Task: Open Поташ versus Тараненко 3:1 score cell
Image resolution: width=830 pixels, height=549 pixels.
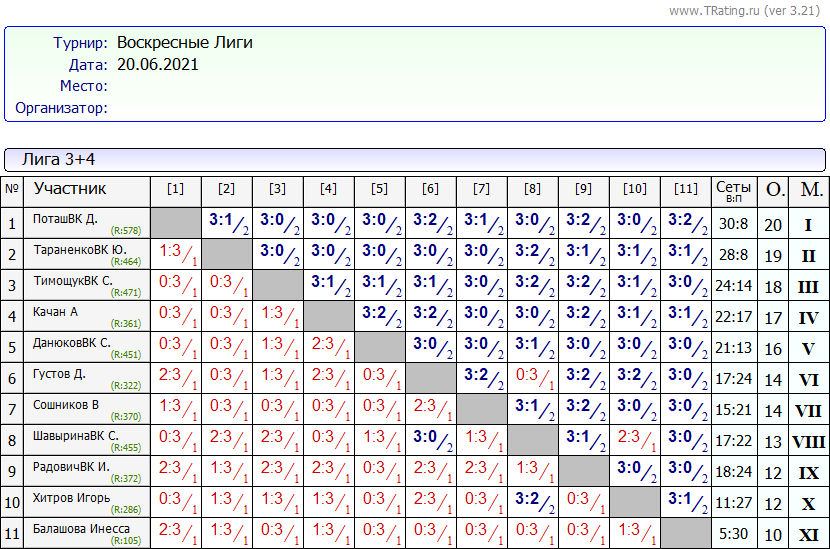Action: (x=226, y=223)
